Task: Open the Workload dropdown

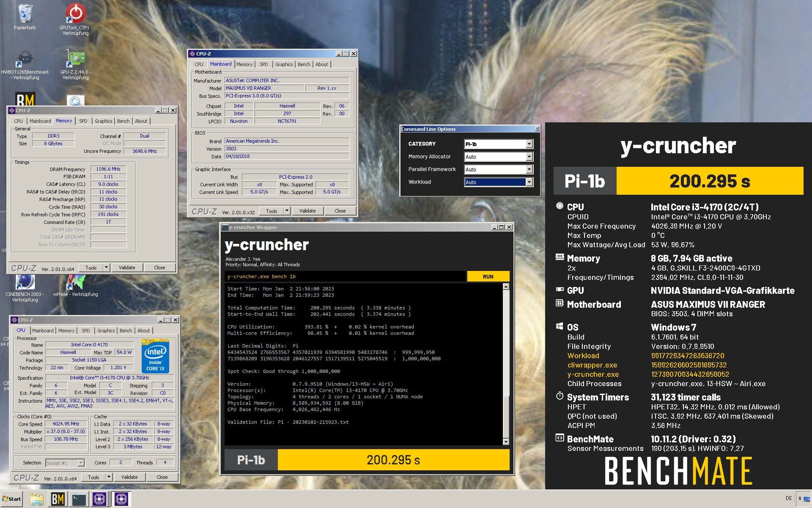Action: coord(529,182)
